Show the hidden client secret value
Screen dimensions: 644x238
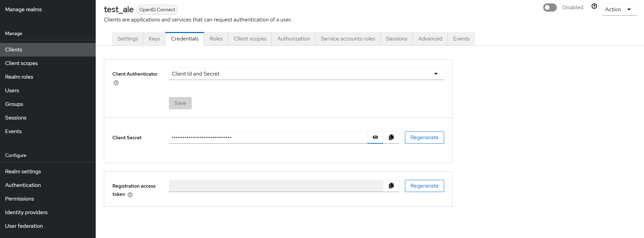click(x=375, y=137)
